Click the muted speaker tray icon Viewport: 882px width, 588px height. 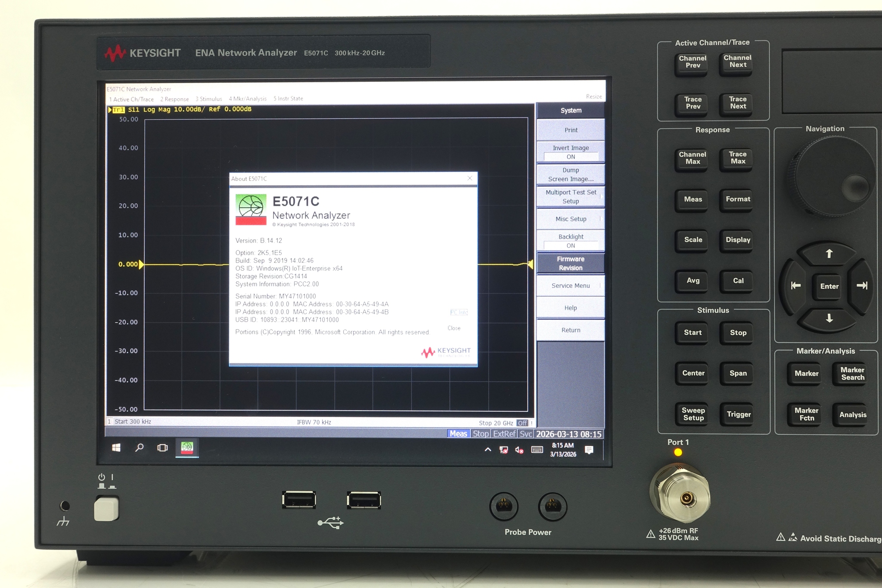[519, 450]
